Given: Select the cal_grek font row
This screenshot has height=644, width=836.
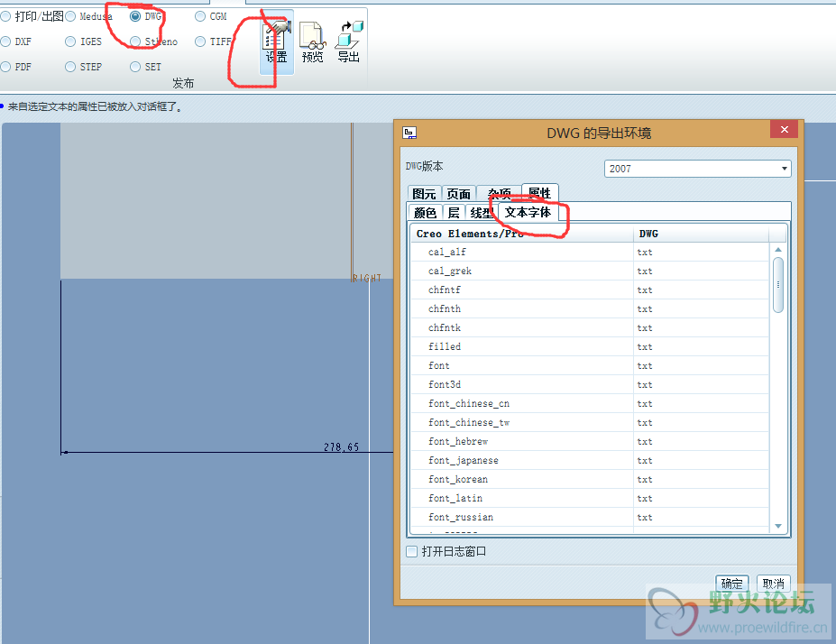Looking at the screenshot, I should click(x=590, y=271).
